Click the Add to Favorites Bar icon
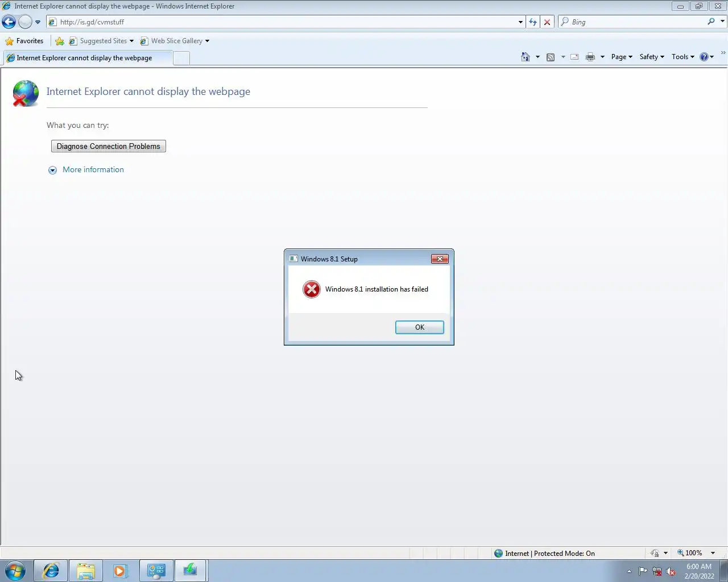728x582 pixels. tap(60, 41)
